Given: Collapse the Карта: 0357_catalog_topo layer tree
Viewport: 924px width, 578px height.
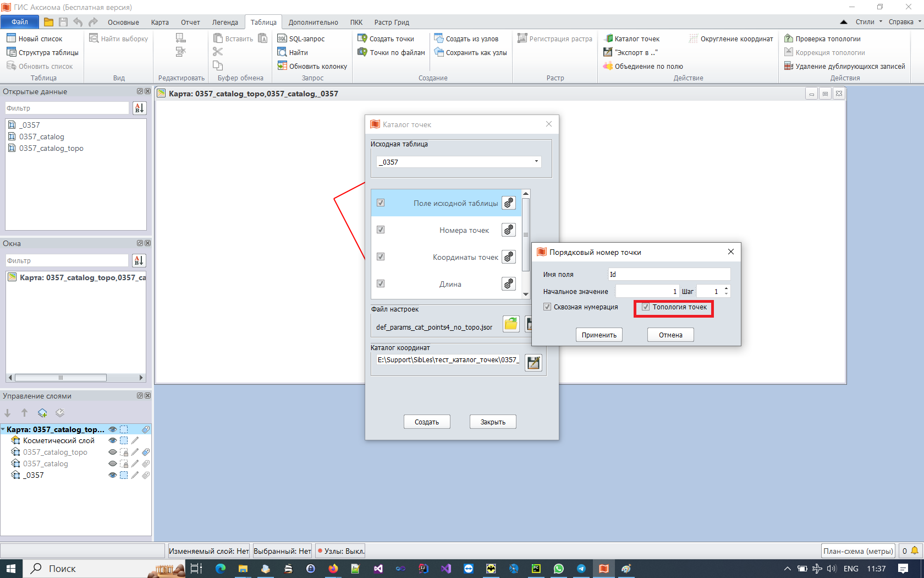Looking at the screenshot, I should (3, 429).
